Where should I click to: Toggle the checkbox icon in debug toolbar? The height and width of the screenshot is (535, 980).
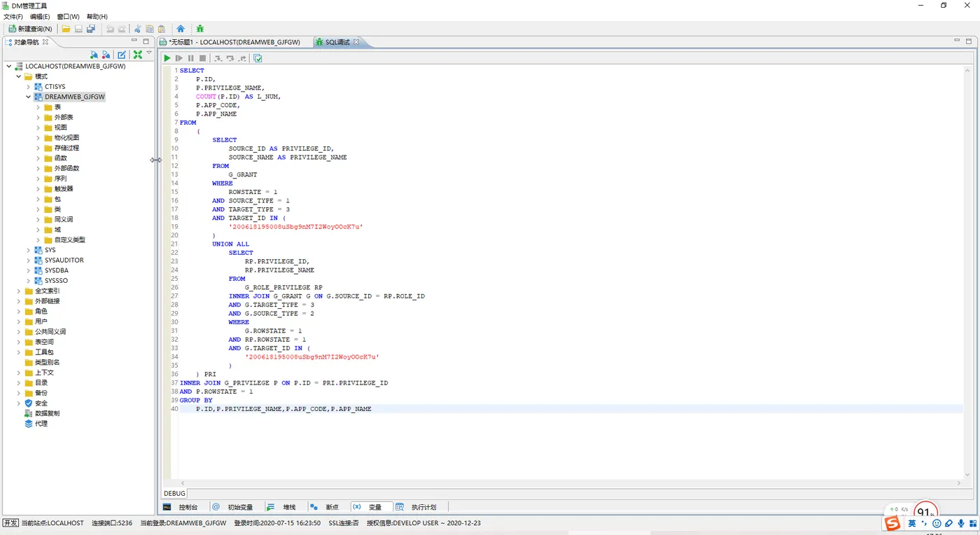[x=258, y=58]
